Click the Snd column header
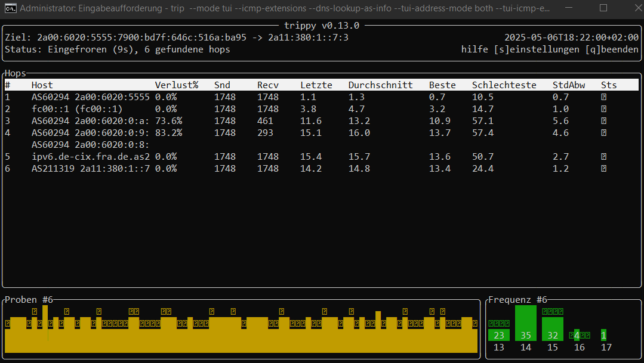 click(222, 85)
